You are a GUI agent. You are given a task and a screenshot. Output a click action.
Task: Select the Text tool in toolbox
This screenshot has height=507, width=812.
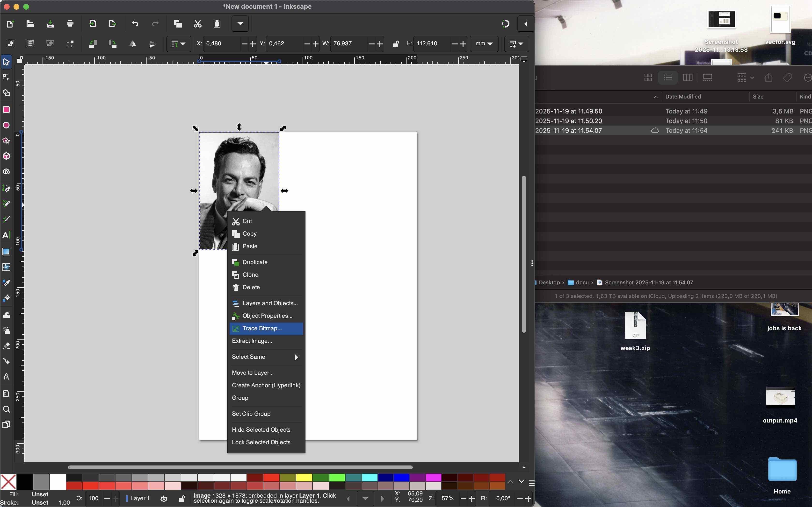point(6,235)
